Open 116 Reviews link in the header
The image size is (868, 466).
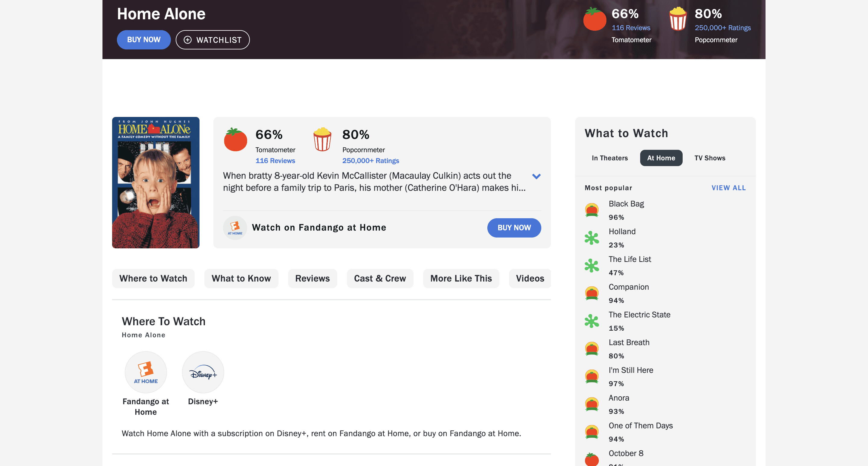(x=631, y=28)
